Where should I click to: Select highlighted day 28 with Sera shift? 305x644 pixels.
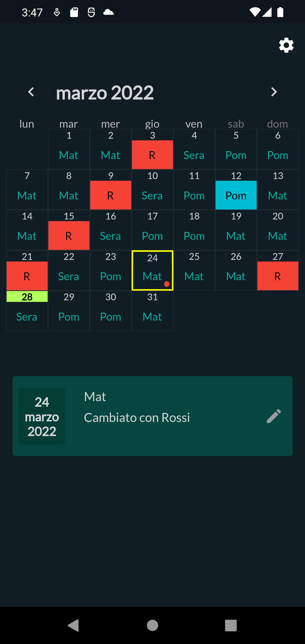coord(27,311)
